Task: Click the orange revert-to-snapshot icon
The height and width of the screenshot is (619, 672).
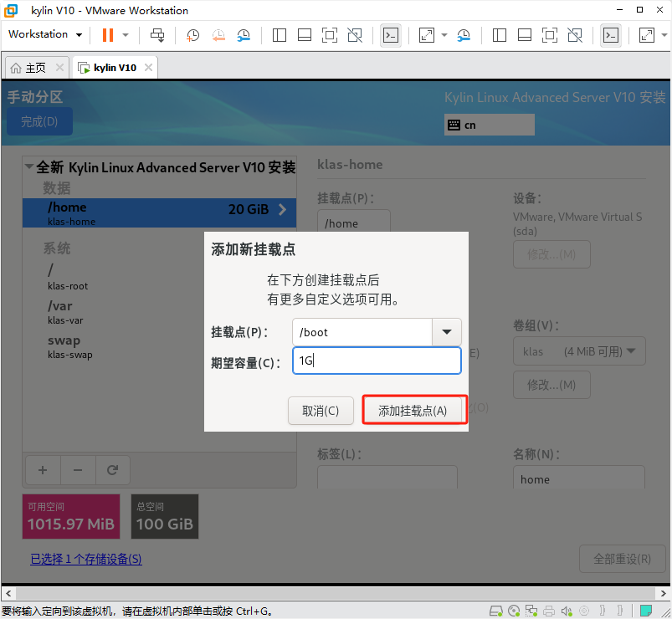Action: pos(218,35)
